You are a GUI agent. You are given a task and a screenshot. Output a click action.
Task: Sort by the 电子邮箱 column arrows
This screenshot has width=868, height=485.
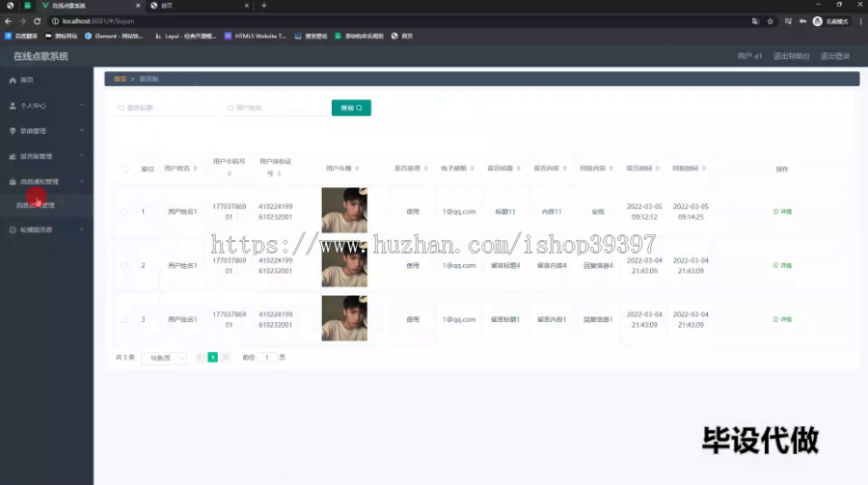pos(473,169)
